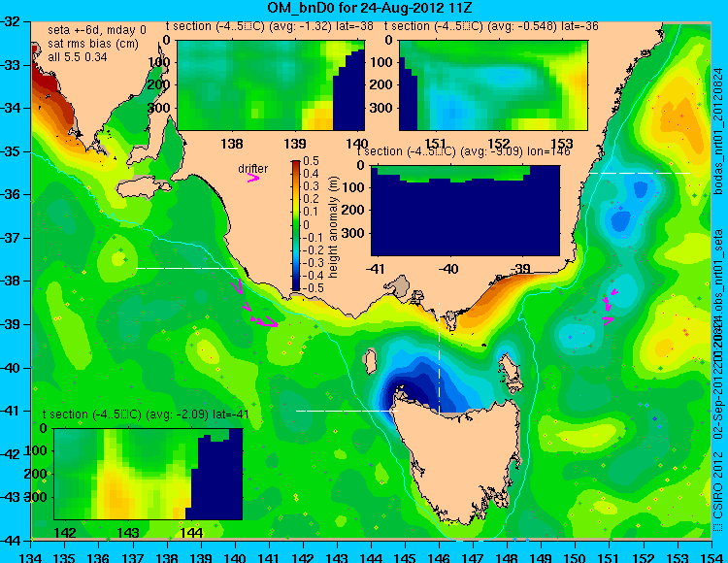Screen dimensions: 728x563
Task: Click the inset title ending with lat=-38
Action: point(269,26)
